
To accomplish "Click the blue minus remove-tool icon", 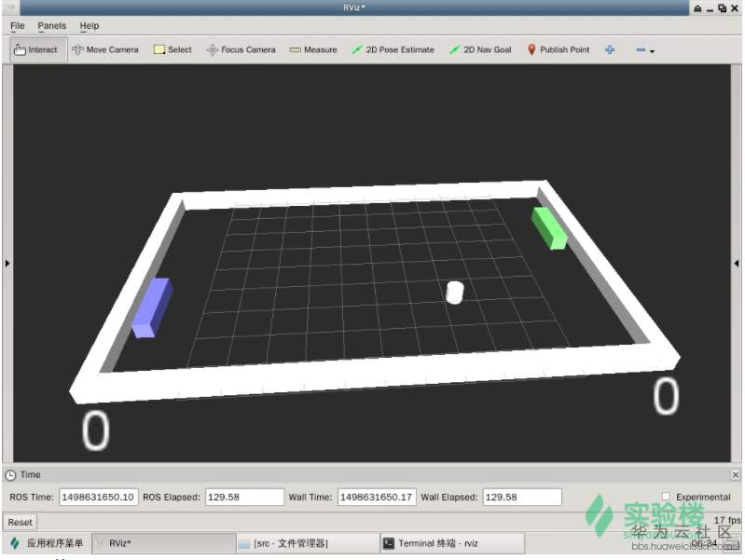I will pos(641,49).
